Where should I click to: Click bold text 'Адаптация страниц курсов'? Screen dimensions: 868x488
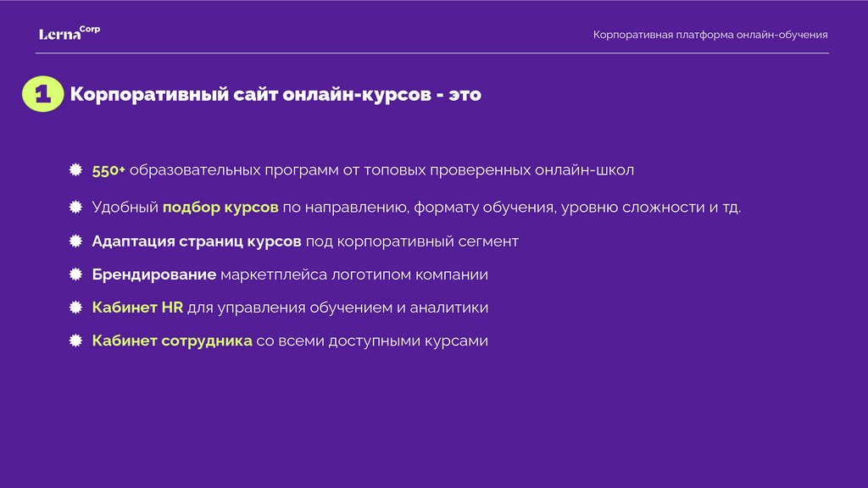coord(197,241)
